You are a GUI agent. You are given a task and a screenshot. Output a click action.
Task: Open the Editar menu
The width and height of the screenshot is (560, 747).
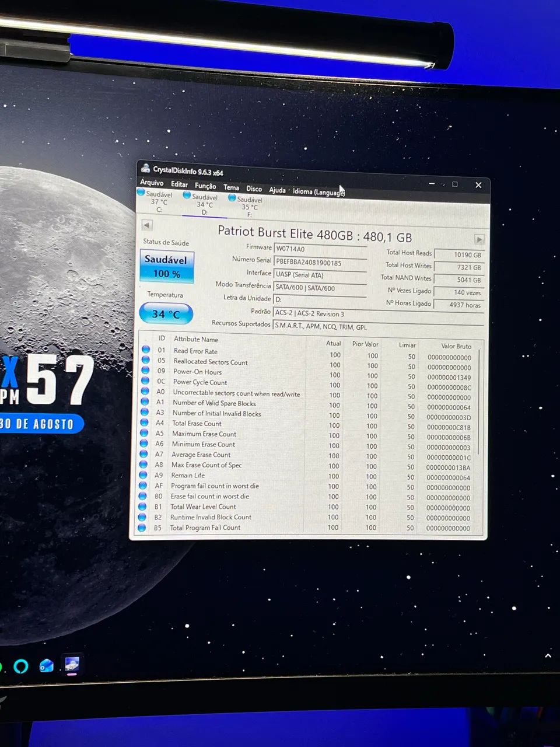click(179, 184)
